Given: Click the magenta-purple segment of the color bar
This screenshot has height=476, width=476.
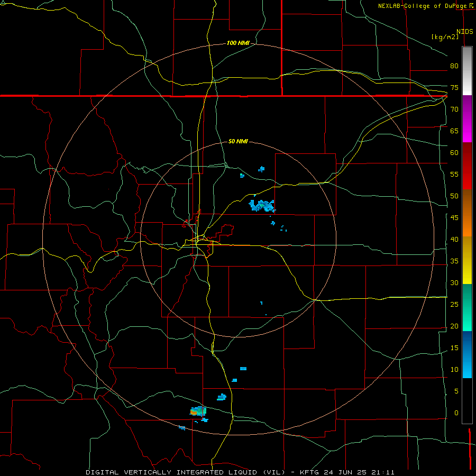Looking at the screenshot, I should pyautogui.click(x=467, y=119).
